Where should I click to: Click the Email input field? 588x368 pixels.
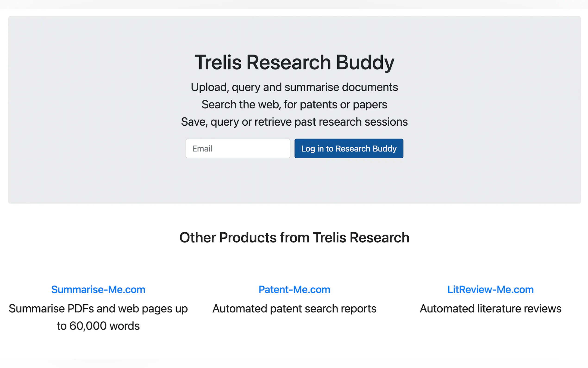pyautogui.click(x=238, y=149)
